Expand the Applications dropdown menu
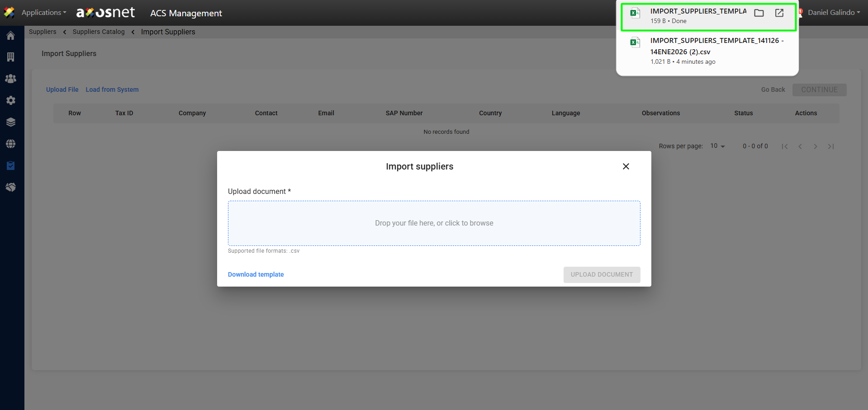This screenshot has height=410, width=868. (x=43, y=13)
